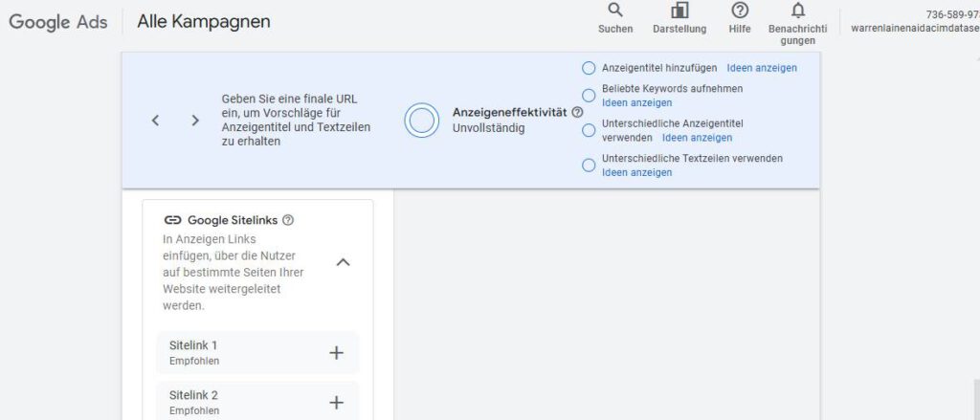
Task: Add Sitelink 2 with plus icon
Action: coord(336,403)
